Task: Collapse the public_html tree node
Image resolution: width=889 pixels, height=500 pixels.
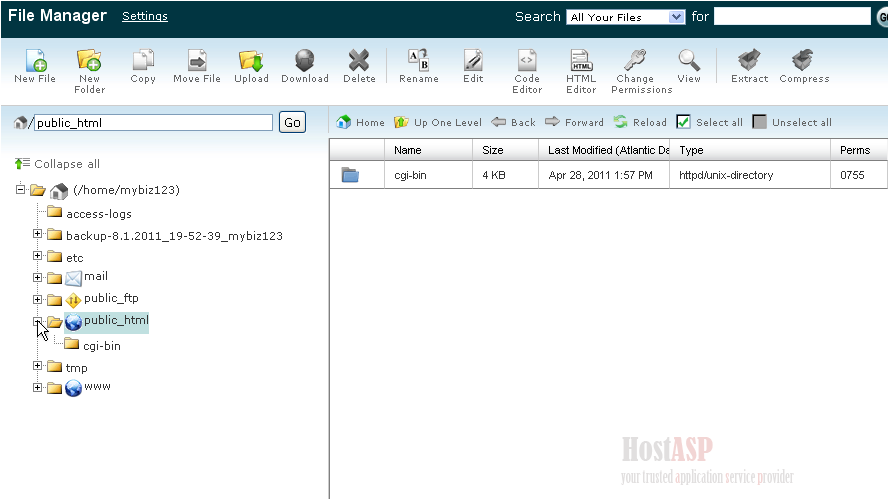Action: point(38,322)
